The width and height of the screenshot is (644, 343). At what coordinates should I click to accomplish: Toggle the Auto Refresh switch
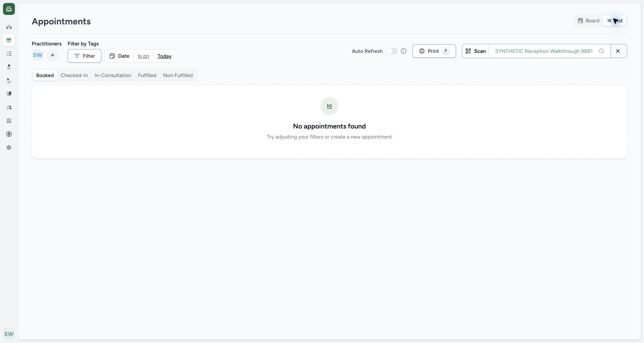pos(392,51)
